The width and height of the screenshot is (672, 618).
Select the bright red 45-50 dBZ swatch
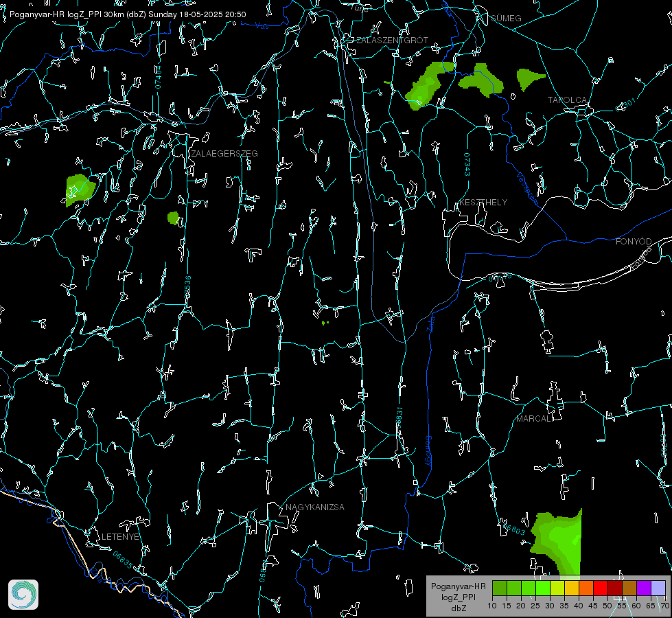(x=601, y=588)
